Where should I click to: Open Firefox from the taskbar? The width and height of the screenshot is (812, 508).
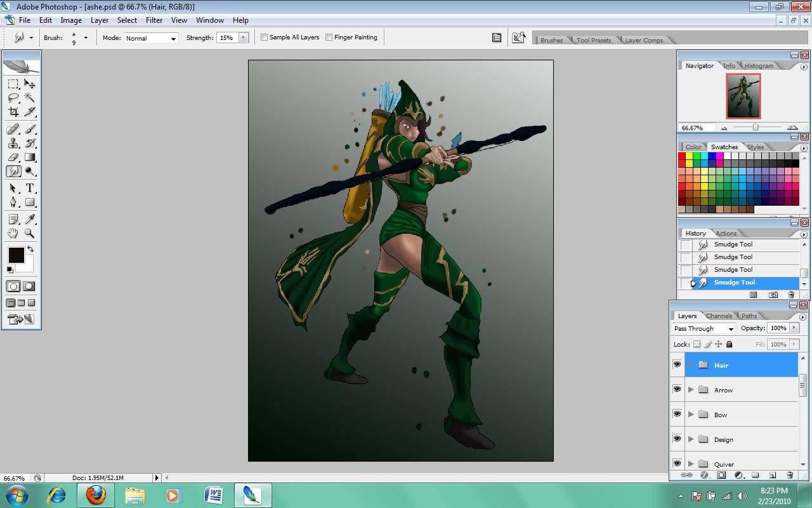tap(96, 495)
